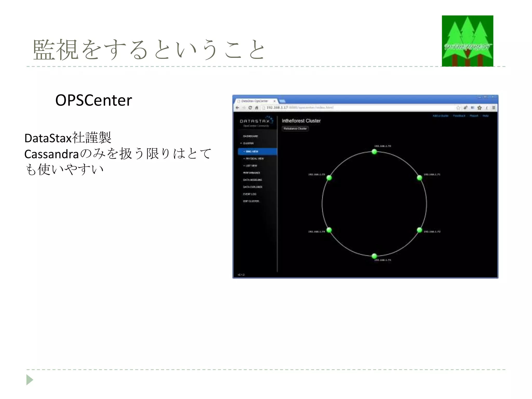Screen dimensions: 532x399
Task: Bookmark page with address bar star
Action: pos(458,108)
